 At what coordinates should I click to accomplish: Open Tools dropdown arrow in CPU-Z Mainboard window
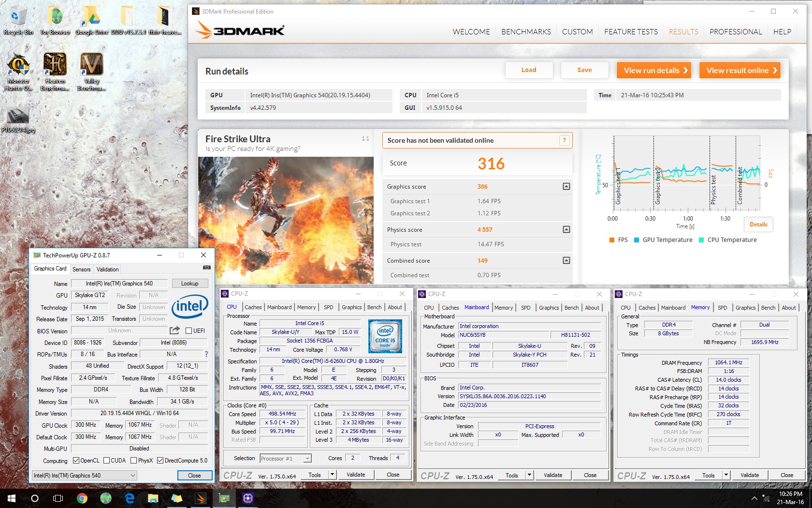(529, 475)
